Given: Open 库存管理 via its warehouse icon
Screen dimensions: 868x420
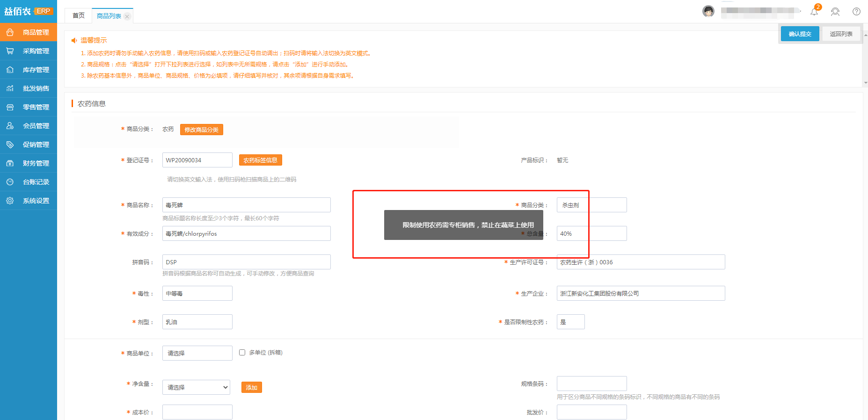Looking at the screenshot, I should point(10,70).
